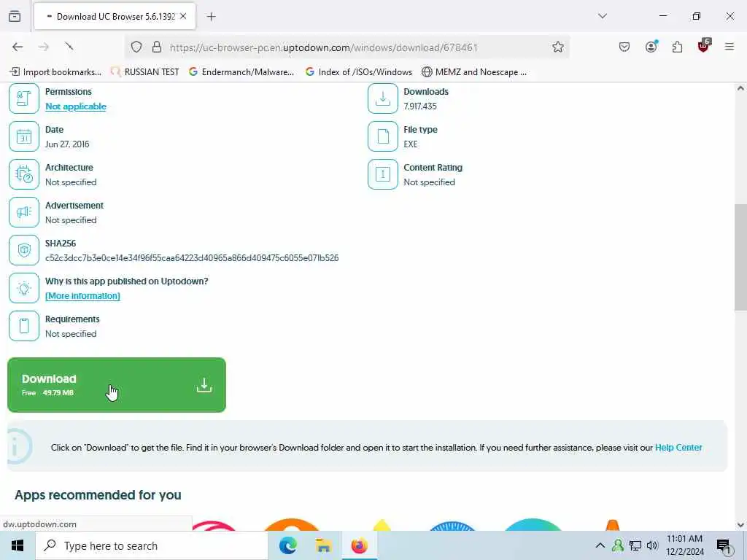The image size is (747, 560).
Task: Click the SHA256 shield icon
Action: click(24, 250)
